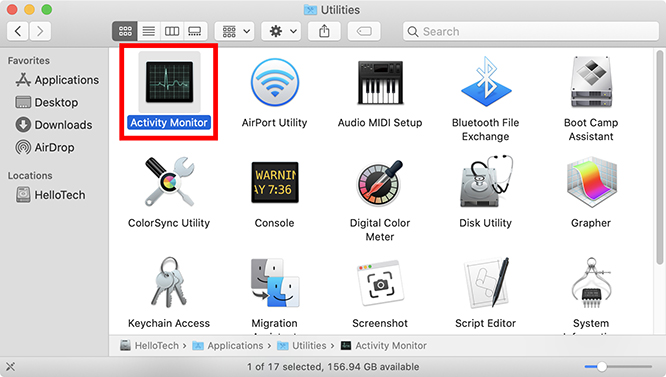666x377 pixels.
Task: Open the gear Action menu
Action: [x=281, y=31]
